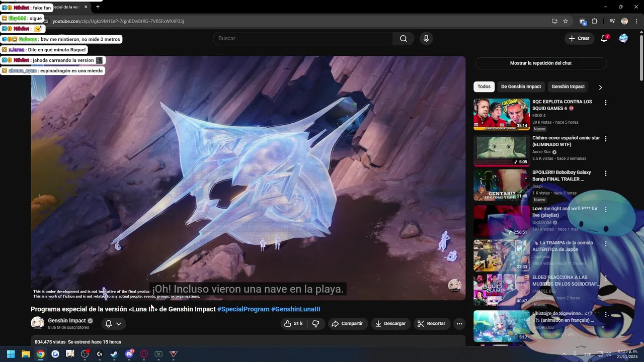Open the Sigewinne animation video thumbnail
The width and height of the screenshot is (644, 362).
tap(502, 326)
